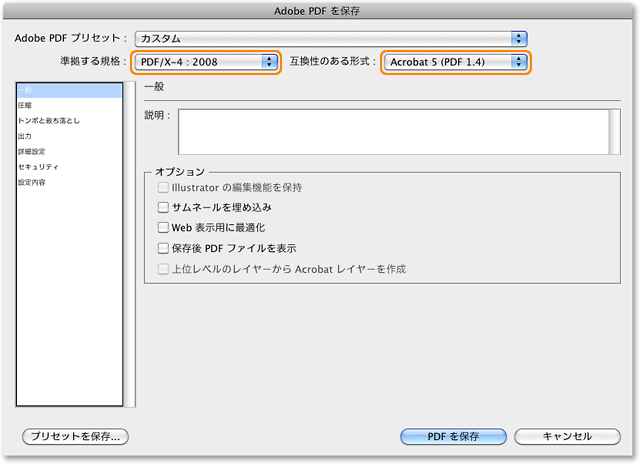Click the プリセットを保存... button

point(76,436)
